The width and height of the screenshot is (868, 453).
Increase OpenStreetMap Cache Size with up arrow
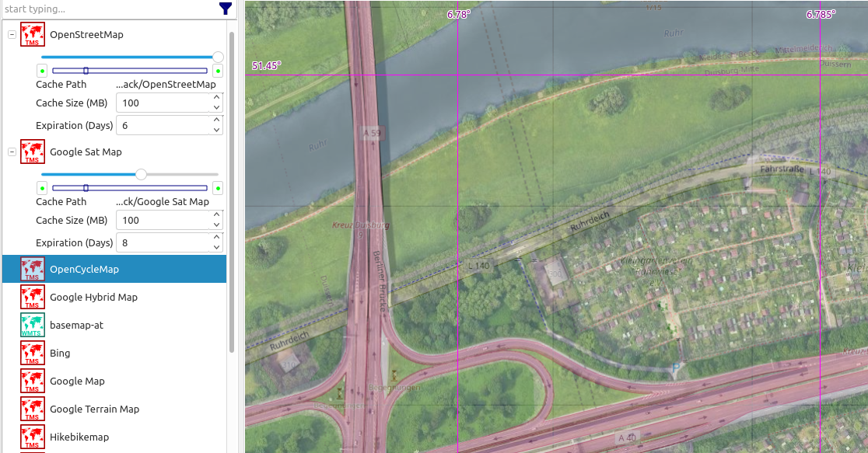[216, 99]
